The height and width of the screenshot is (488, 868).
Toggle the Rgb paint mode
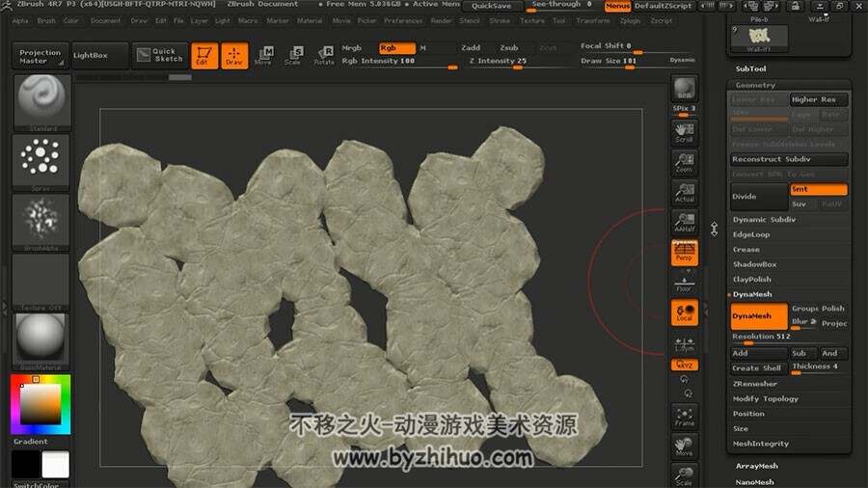pos(396,48)
